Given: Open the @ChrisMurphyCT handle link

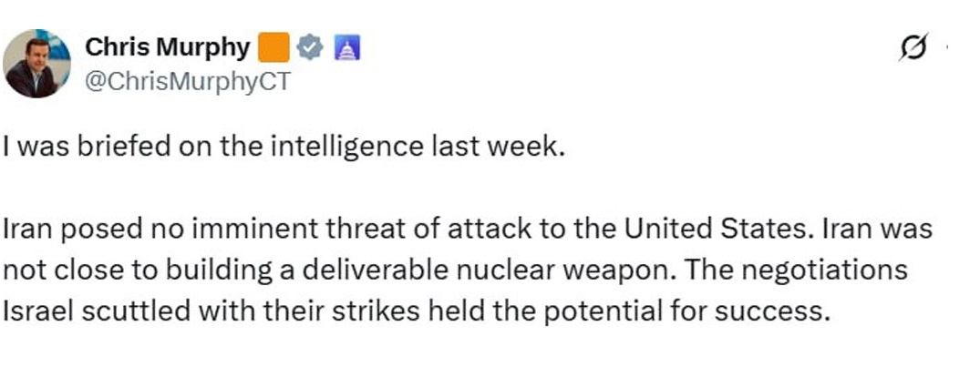Looking at the screenshot, I should 188,82.
